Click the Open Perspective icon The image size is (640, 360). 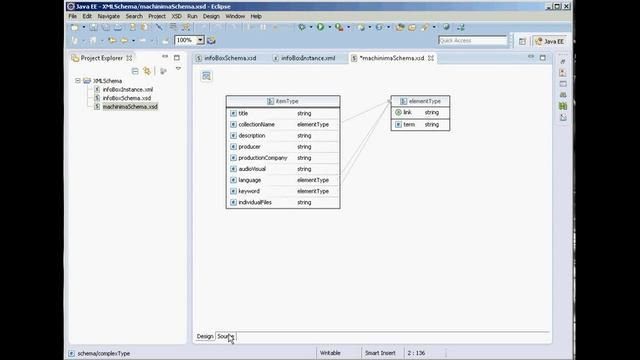coord(522,41)
